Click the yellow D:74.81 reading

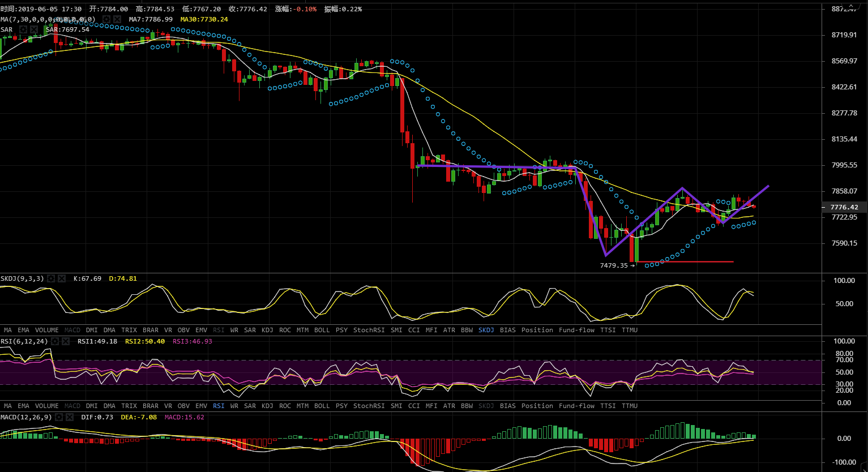[123, 278]
